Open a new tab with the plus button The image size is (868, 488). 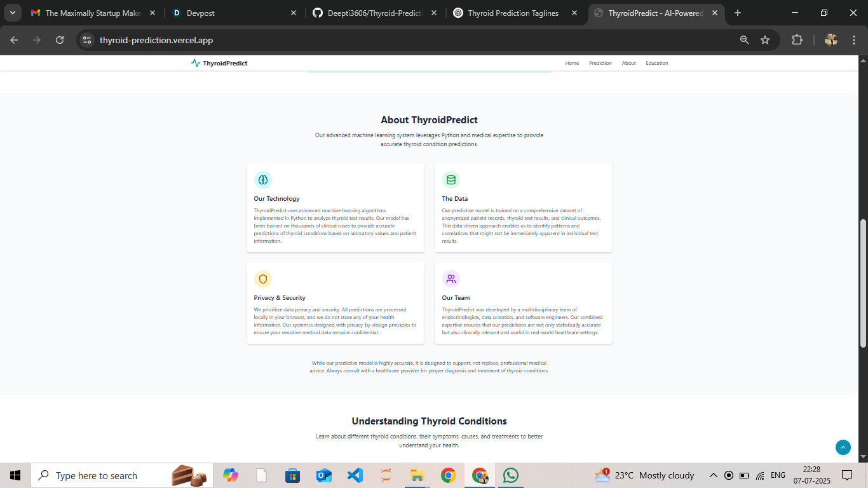pyautogui.click(x=738, y=13)
